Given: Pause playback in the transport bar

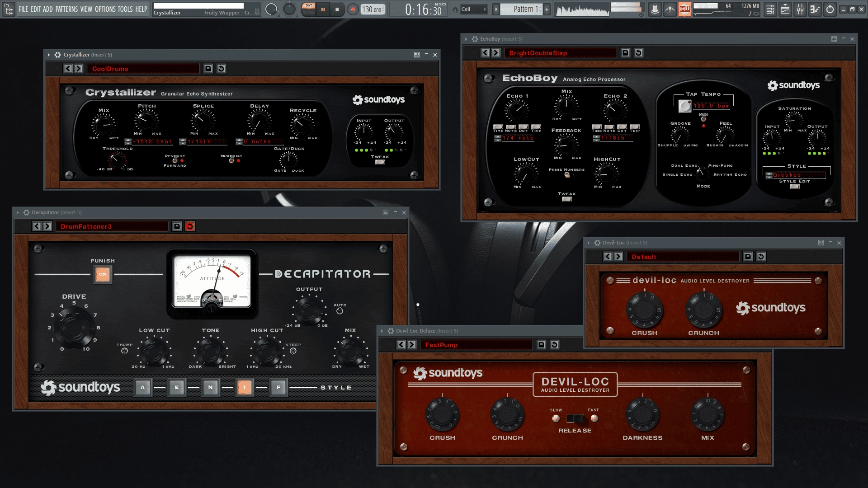Looking at the screenshot, I should pyautogui.click(x=323, y=9).
